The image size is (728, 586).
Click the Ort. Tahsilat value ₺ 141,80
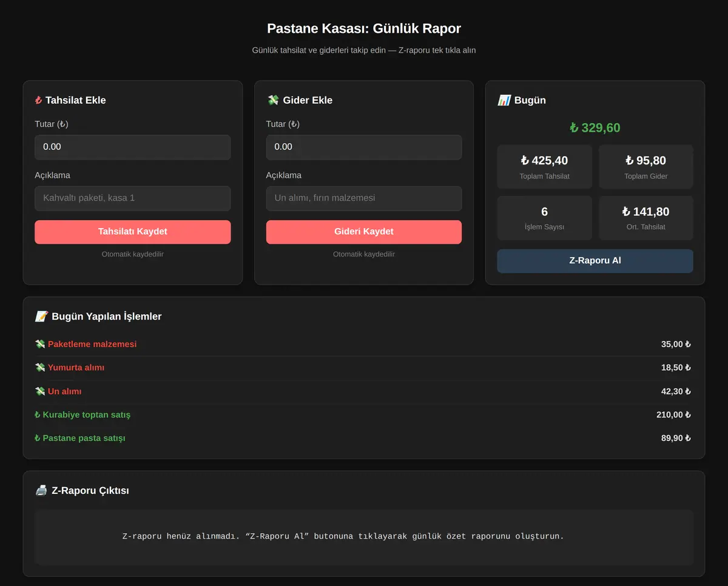646,212
